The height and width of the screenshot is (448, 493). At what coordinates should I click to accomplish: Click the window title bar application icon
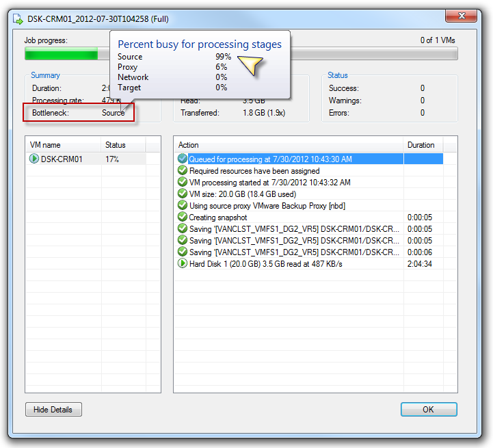[x=17, y=18]
